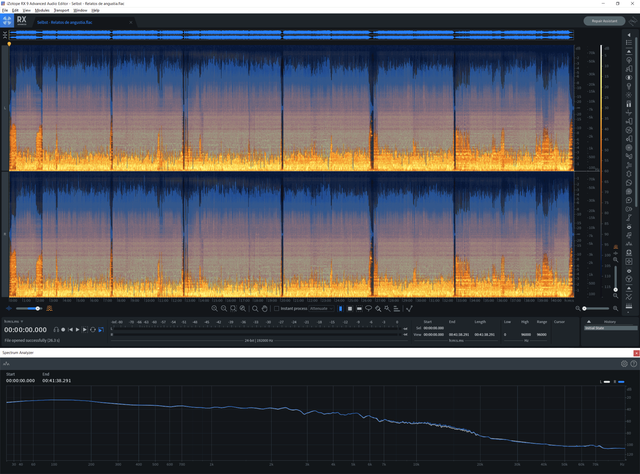Click the Center Extract module icon
Viewport: 640px width, 474px height.
click(x=629, y=78)
